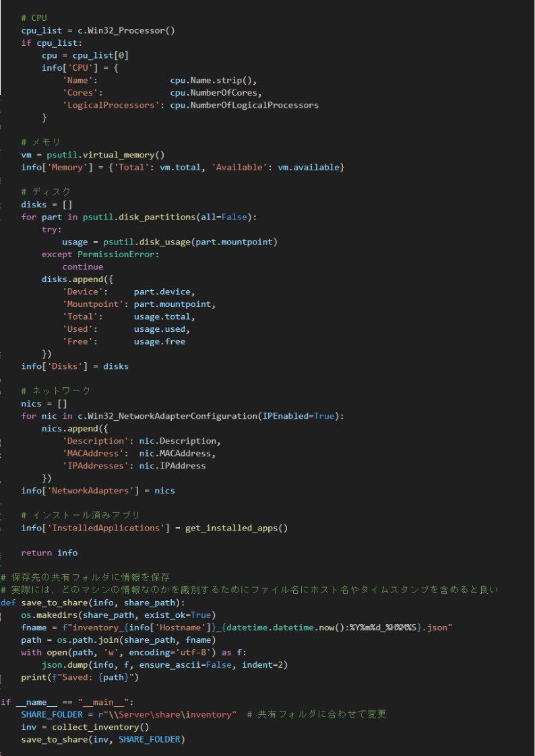Viewport: 535px width, 756px height.
Task: Click the 'part.device,' value
Action: 164,291
